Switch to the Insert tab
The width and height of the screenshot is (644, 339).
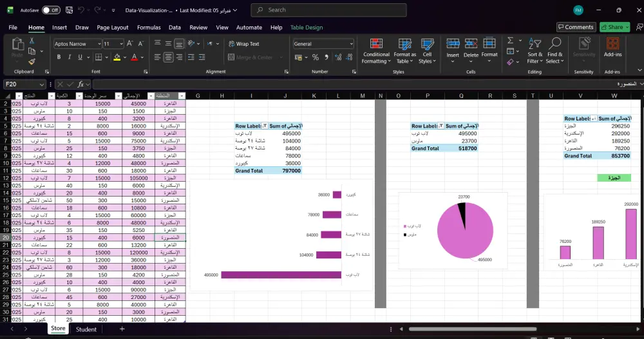pos(59,28)
